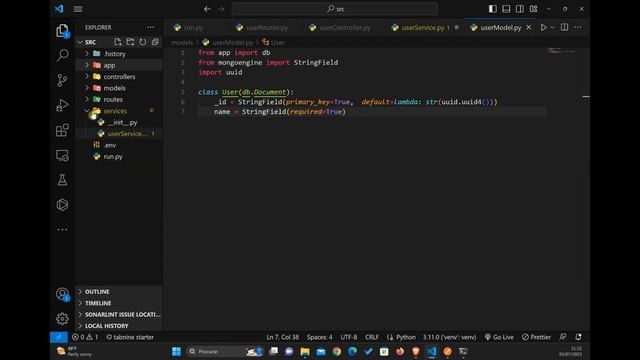Viewport: 640px width, 360px height.
Task: Refresh the Explorer file tree
Action: (x=142, y=42)
